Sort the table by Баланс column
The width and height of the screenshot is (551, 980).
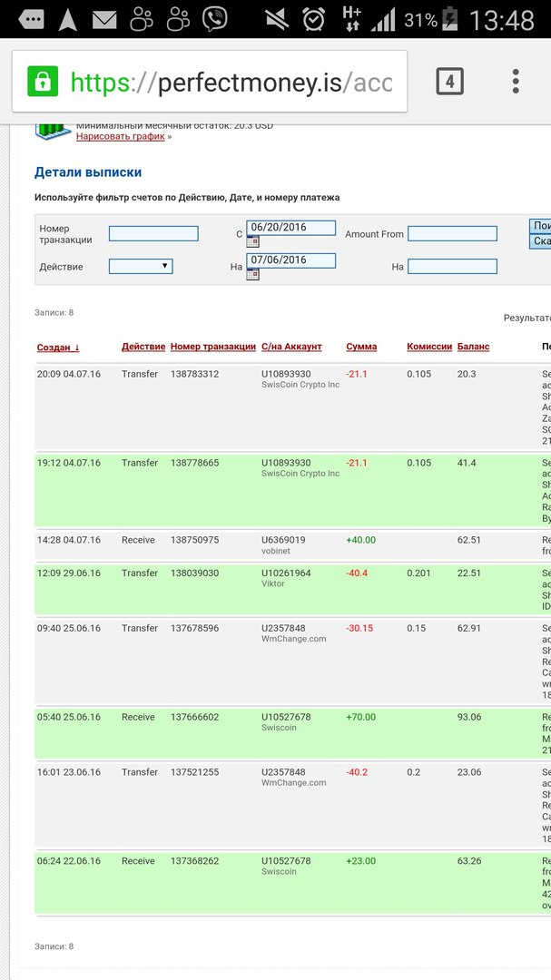(x=473, y=347)
